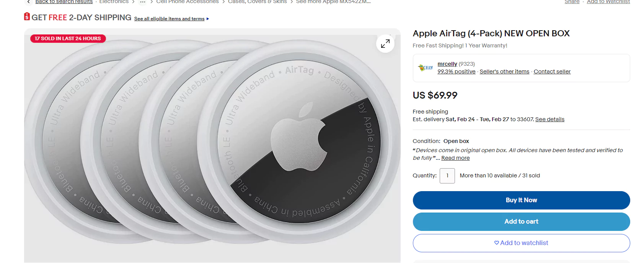The width and height of the screenshot is (644, 263).
Task: Click the image enlarge arrows icon
Action: pyautogui.click(x=385, y=44)
